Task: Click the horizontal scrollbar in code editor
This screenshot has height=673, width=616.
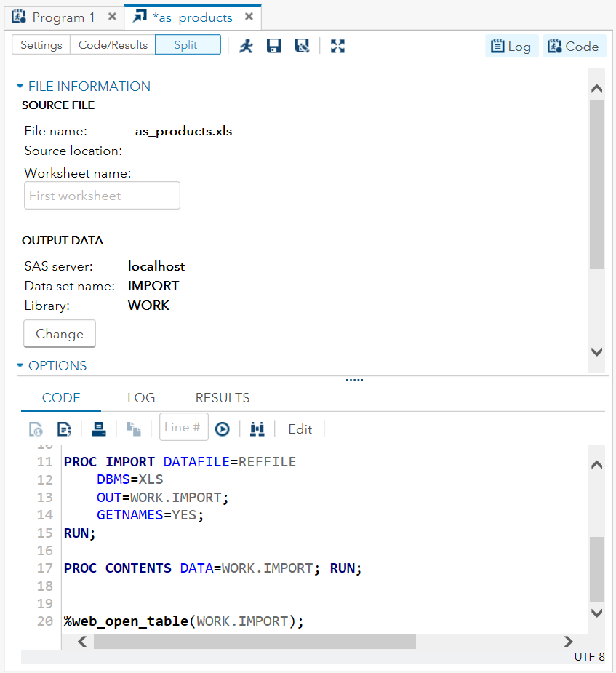Action: [x=255, y=641]
